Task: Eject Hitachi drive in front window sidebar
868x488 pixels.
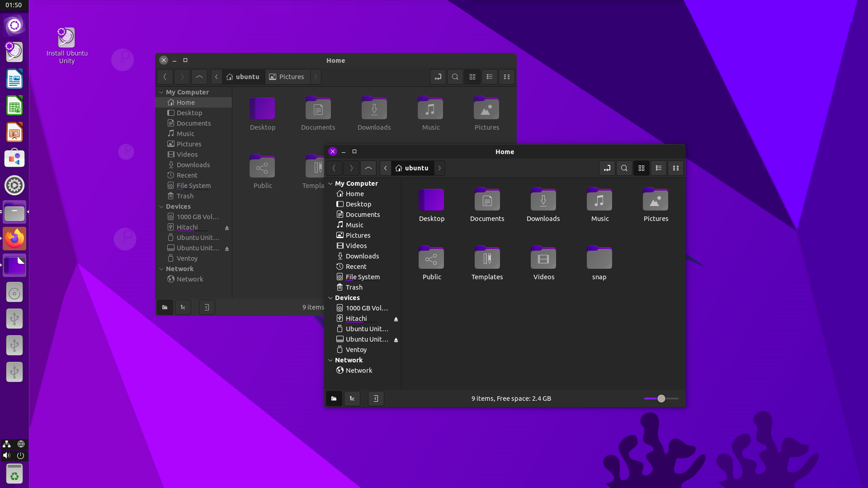Action: point(396,319)
